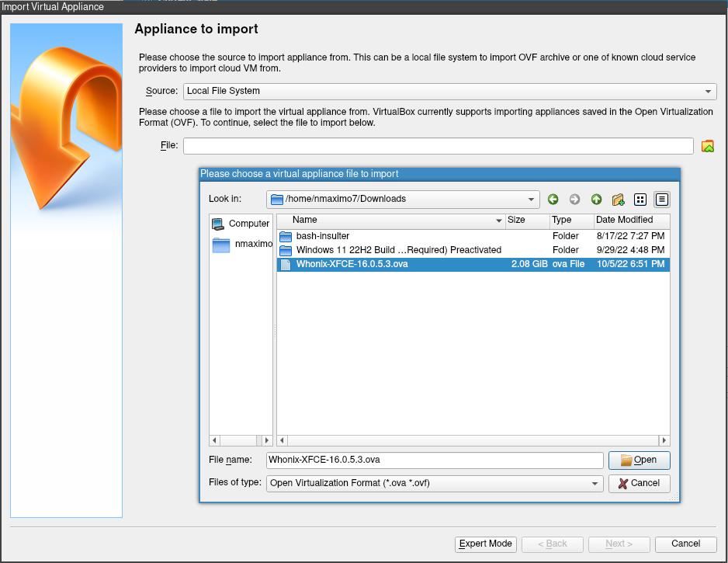Click the browse file icon beside File field
Screen dimensions: 728x563
coord(707,146)
